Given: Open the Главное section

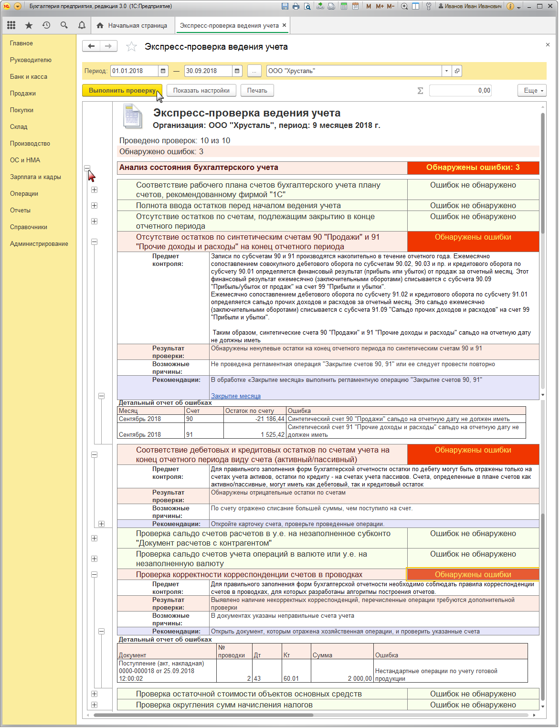Looking at the screenshot, I should [x=21, y=43].
